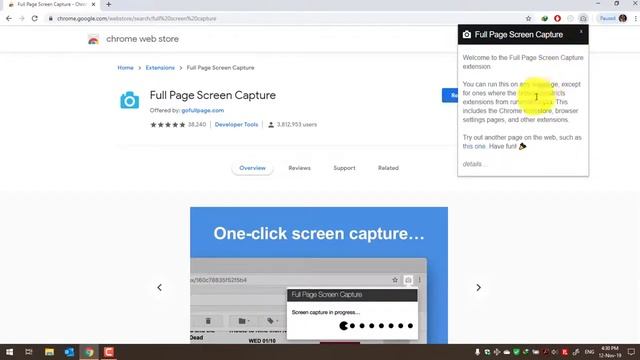Click the One-click screen capture preview image
The image size is (640, 360).
[x=319, y=276]
